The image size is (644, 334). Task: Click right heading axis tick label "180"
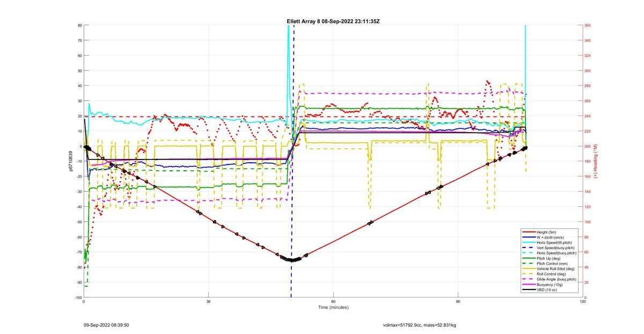coord(588,161)
